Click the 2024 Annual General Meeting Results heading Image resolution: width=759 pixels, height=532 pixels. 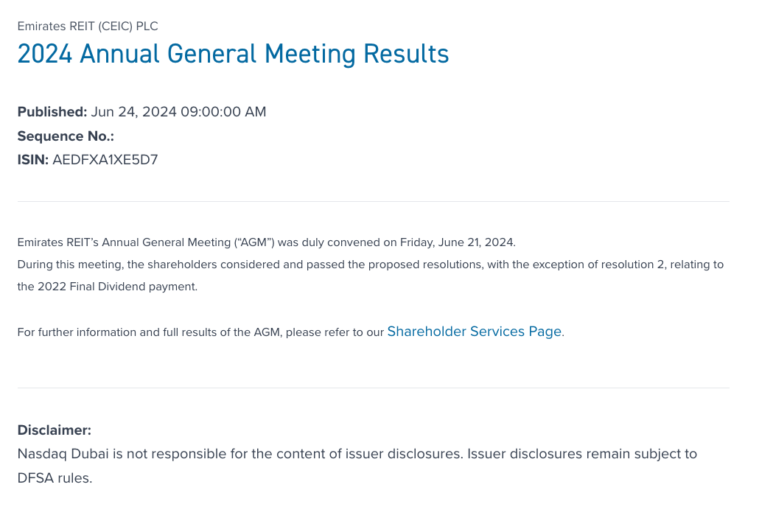[233, 54]
